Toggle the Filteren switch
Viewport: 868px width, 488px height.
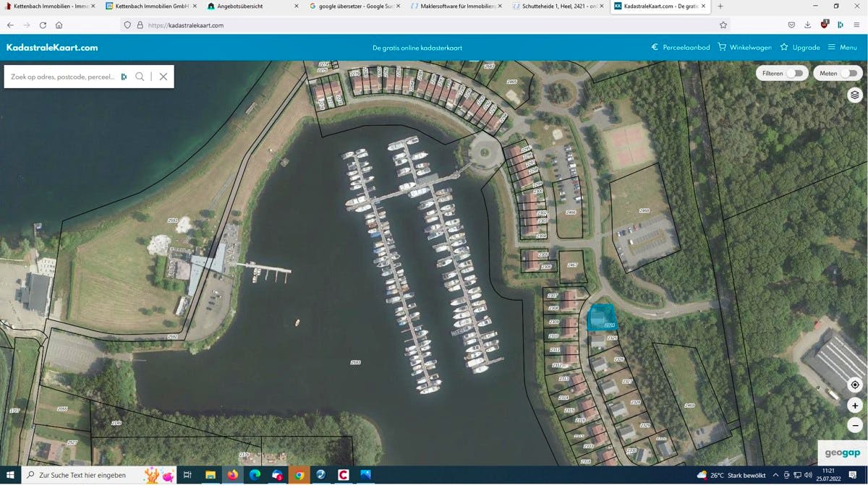tap(794, 73)
